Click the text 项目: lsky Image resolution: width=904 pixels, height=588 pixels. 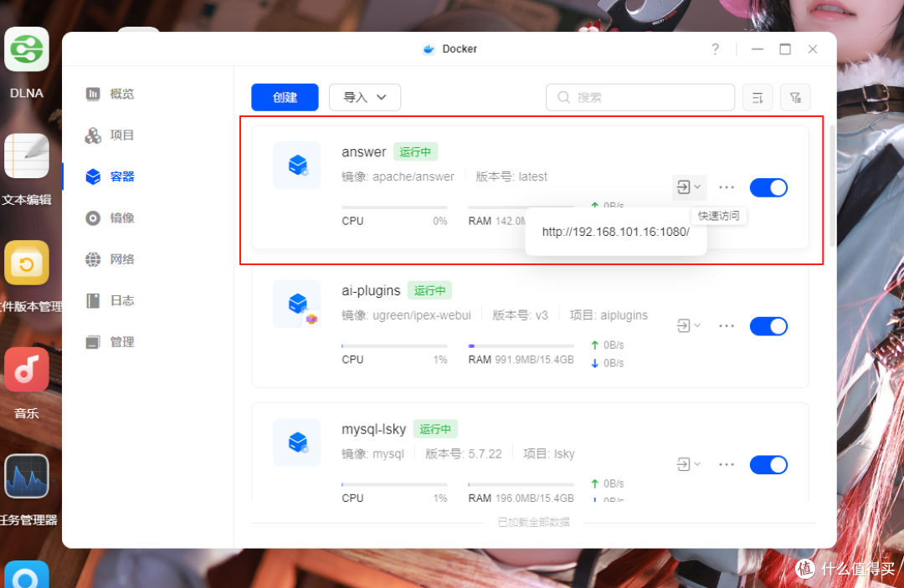(549, 454)
